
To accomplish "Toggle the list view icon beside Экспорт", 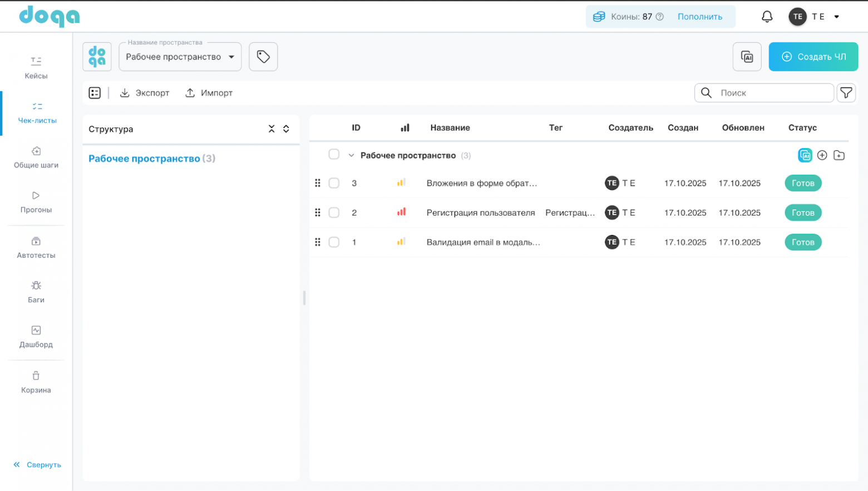I will pyautogui.click(x=95, y=93).
